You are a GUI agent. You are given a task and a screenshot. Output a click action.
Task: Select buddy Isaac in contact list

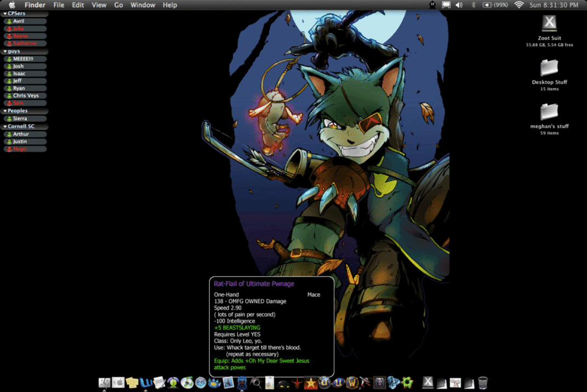tap(25, 74)
